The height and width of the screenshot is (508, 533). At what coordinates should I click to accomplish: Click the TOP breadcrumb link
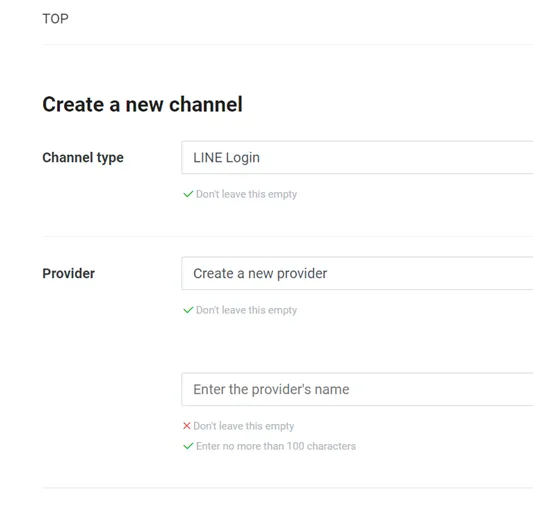coord(55,19)
